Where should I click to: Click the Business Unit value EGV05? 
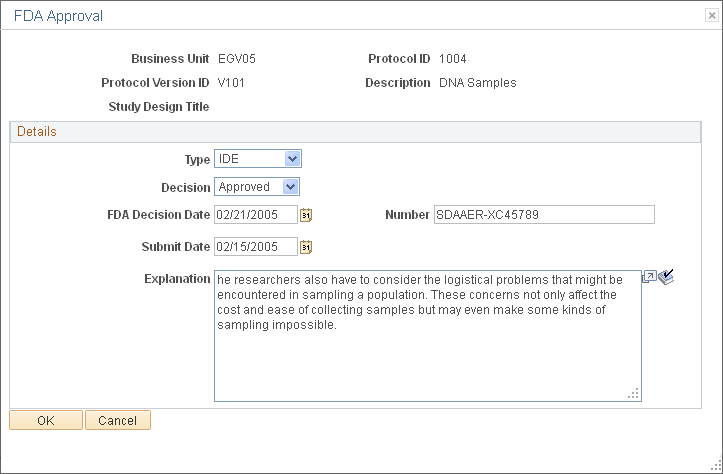coord(237,59)
